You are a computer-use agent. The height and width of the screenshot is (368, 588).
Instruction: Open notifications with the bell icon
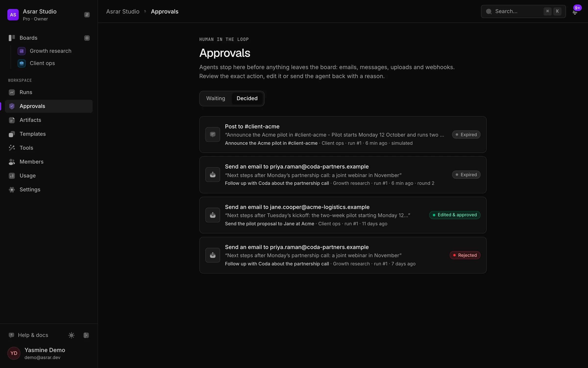click(x=575, y=12)
